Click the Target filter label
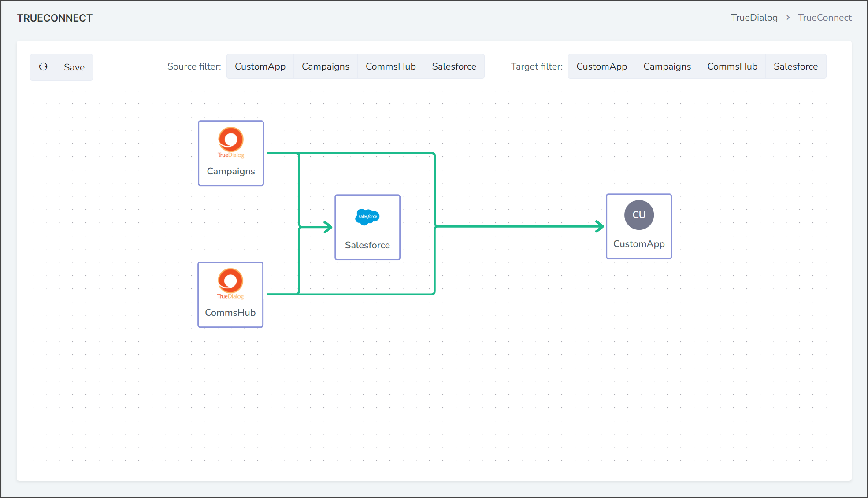Image resolution: width=868 pixels, height=498 pixels. 537,66
